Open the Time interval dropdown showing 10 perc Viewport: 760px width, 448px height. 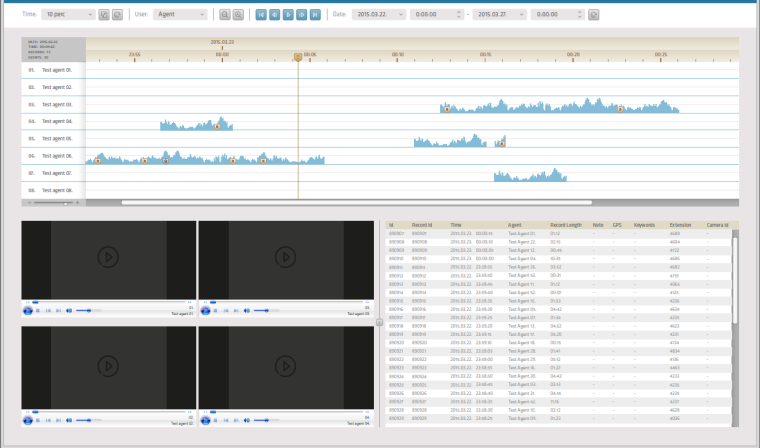click(x=68, y=15)
